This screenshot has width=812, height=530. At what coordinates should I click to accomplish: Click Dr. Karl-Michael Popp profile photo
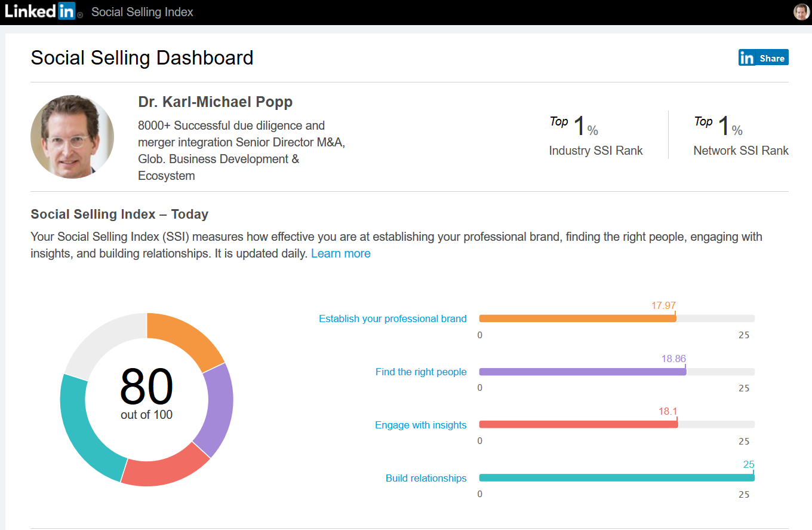point(72,137)
